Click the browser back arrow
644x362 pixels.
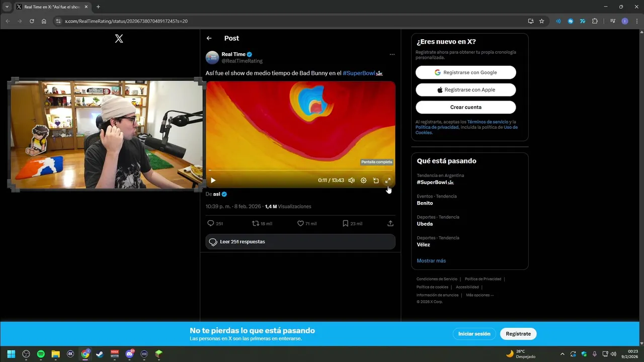click(x=8, y=21)
